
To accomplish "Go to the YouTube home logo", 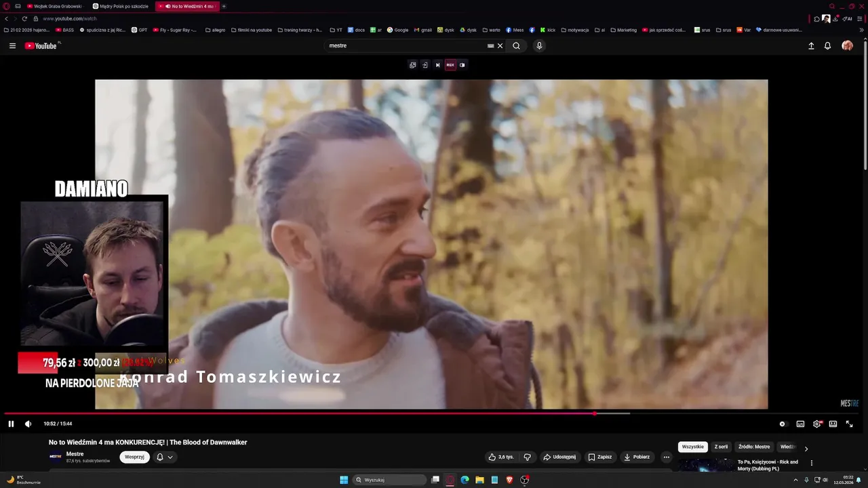I will [41, 46].
